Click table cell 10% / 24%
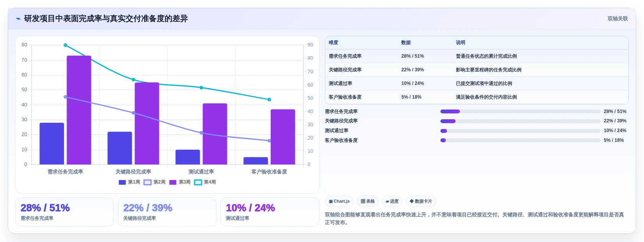Viewport: 644px width, 242px height. pyautogui.click(x=413, y=83)
